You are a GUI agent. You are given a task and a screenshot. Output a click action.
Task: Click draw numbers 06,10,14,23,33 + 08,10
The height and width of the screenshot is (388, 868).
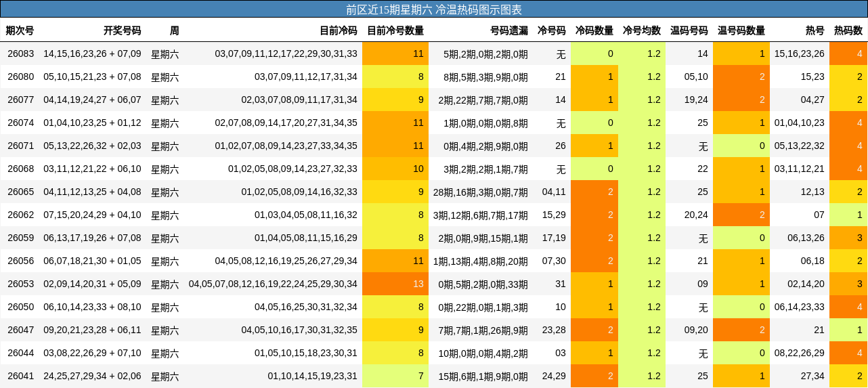point(92,307)
